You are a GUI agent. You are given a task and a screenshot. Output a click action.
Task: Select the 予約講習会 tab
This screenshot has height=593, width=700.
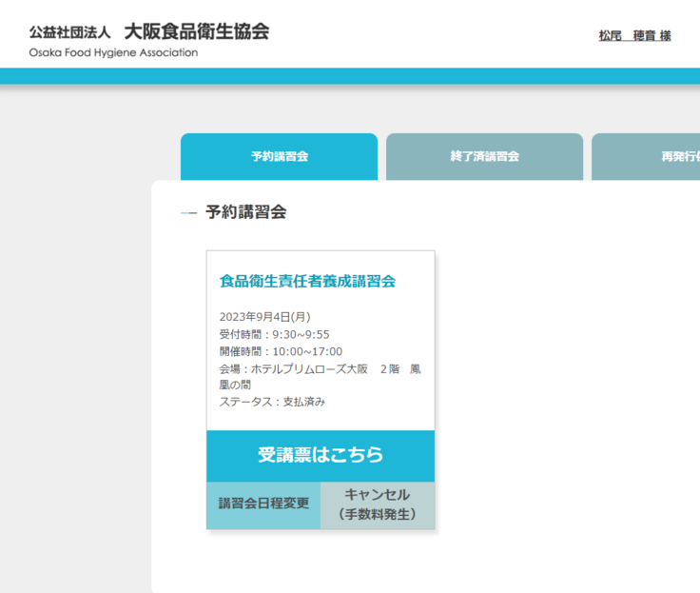pyautogui.click(x=279, y=156)
